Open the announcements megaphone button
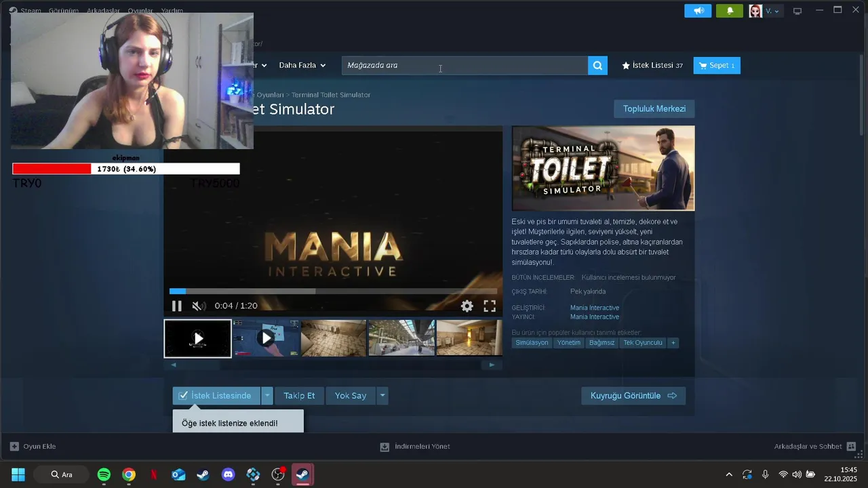The height and width of the screenshot is (488, 868). pos(698,11)
